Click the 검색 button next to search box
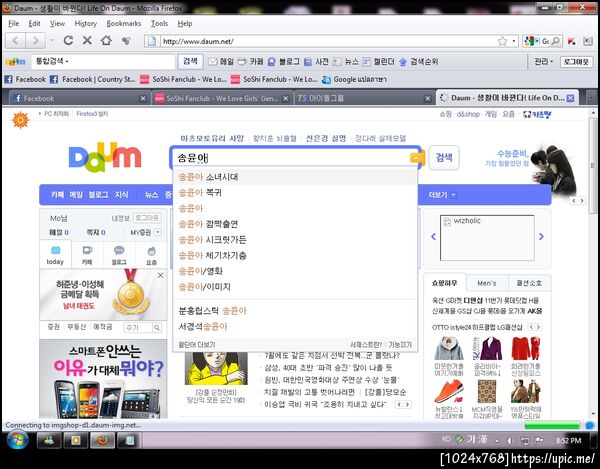The width and height of the screenshot is (600, 469). click(x=444, y=157)
